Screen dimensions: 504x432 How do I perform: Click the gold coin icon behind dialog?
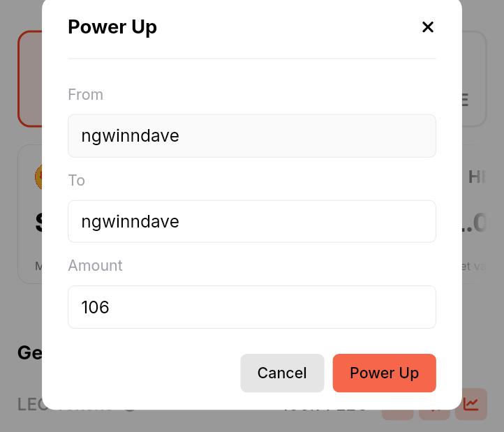[x=38, y=177]
